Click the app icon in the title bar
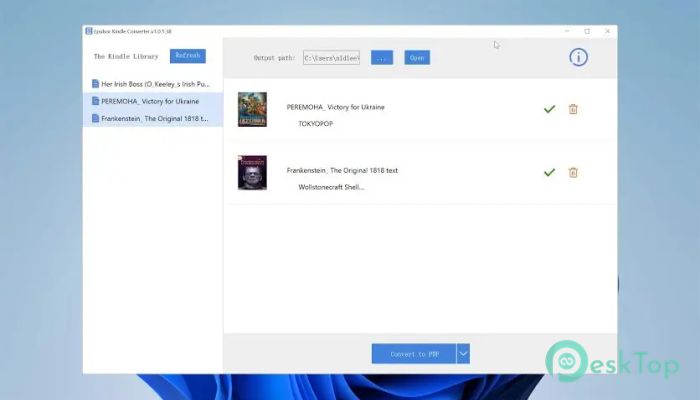This screenshot has height=400, width=700. click(88, 31)
